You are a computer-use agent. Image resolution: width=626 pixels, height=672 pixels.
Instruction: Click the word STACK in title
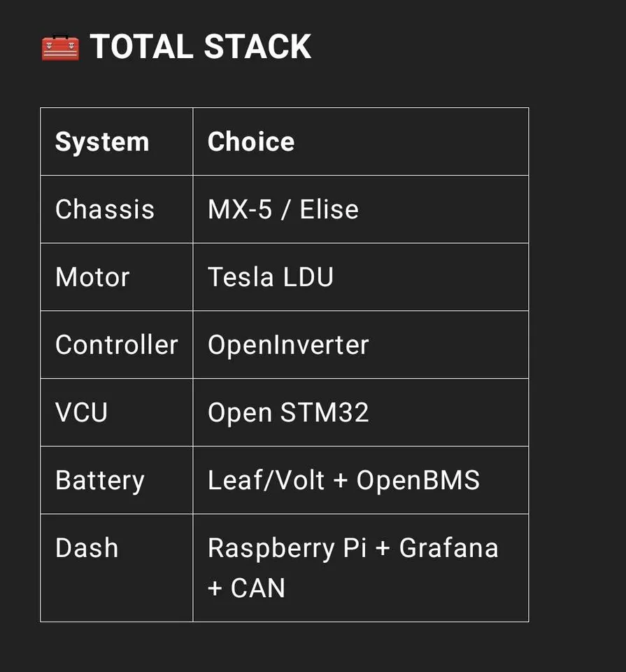coord(258,47)
